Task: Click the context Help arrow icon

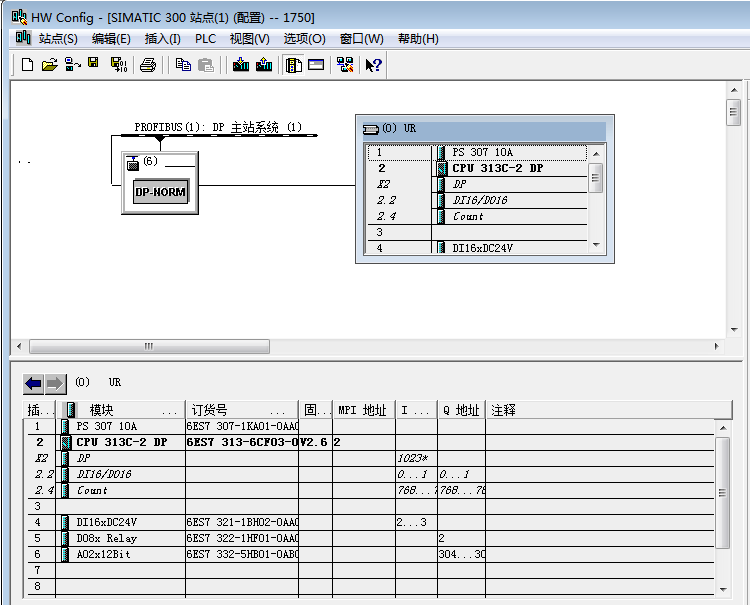Action: [x=373, y=65]
